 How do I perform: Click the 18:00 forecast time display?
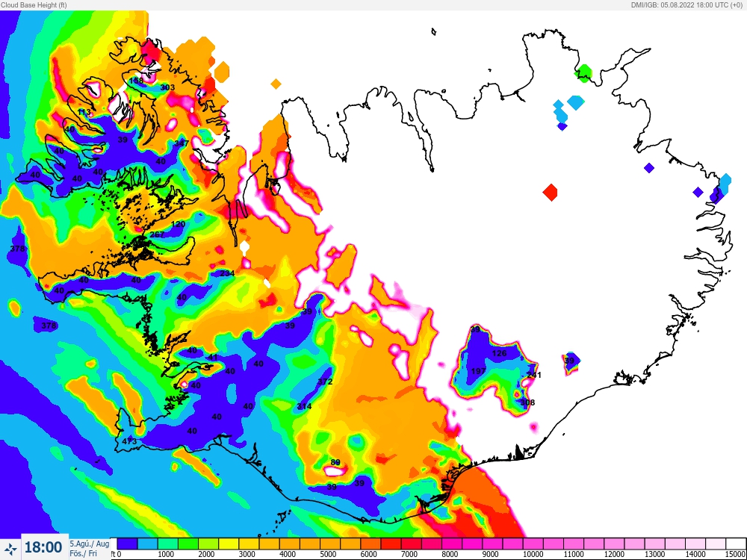click(x=43, y=547)
